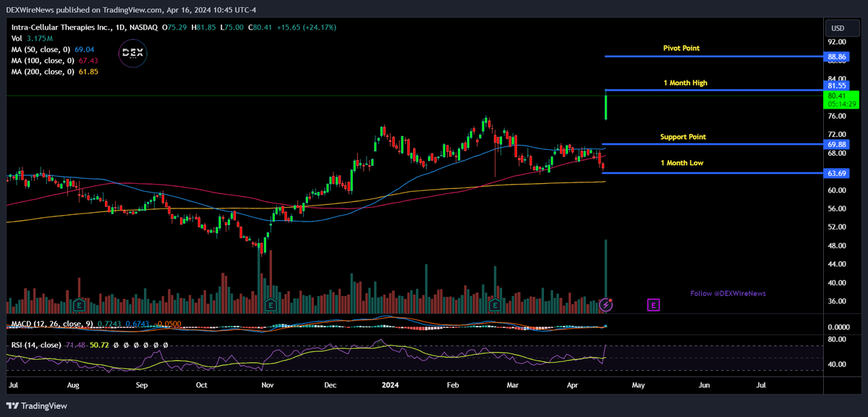Click the 69.88 price tag

(x=838, y=145)
